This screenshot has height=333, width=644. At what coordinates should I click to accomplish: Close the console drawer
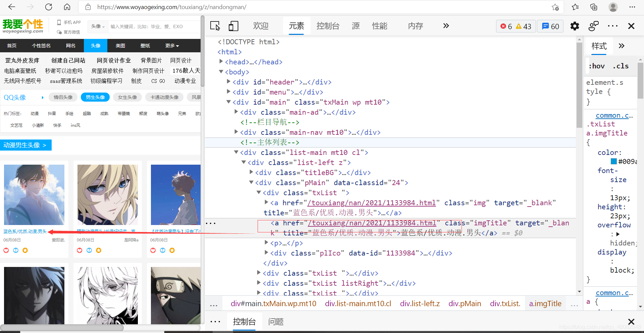coord(631,322)
